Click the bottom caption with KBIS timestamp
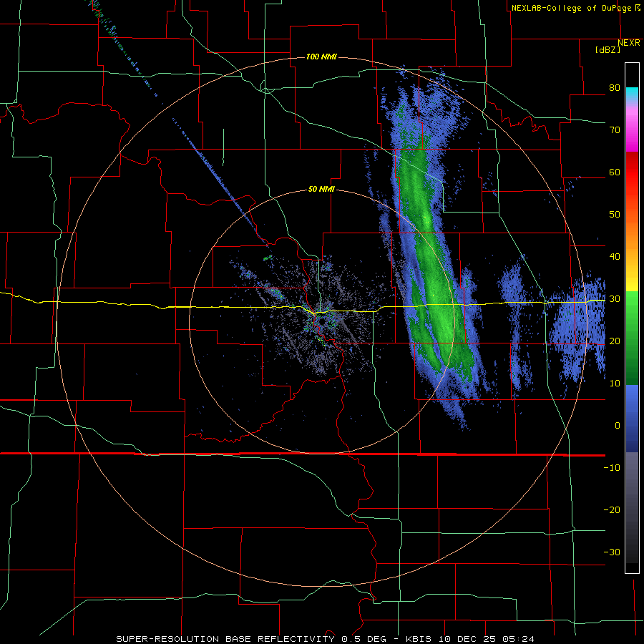Viewport: 644px width, 644px height. [x=326, y=639]
